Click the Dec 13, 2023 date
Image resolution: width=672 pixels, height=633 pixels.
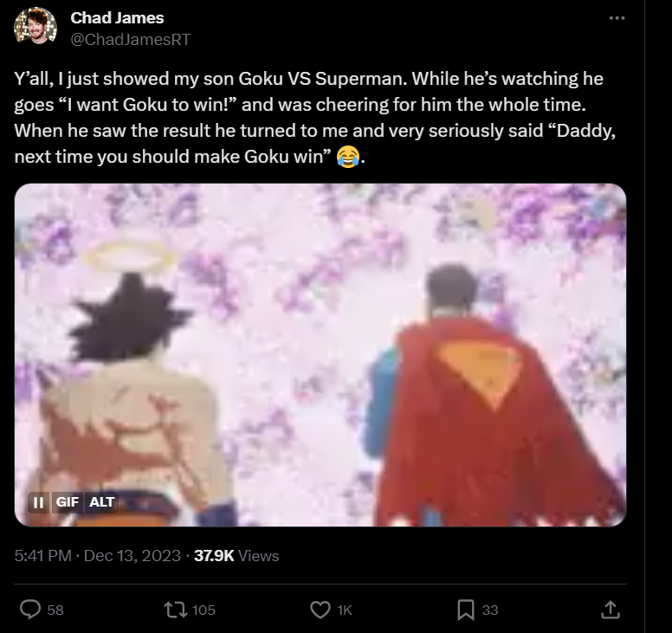pos(132,556)
